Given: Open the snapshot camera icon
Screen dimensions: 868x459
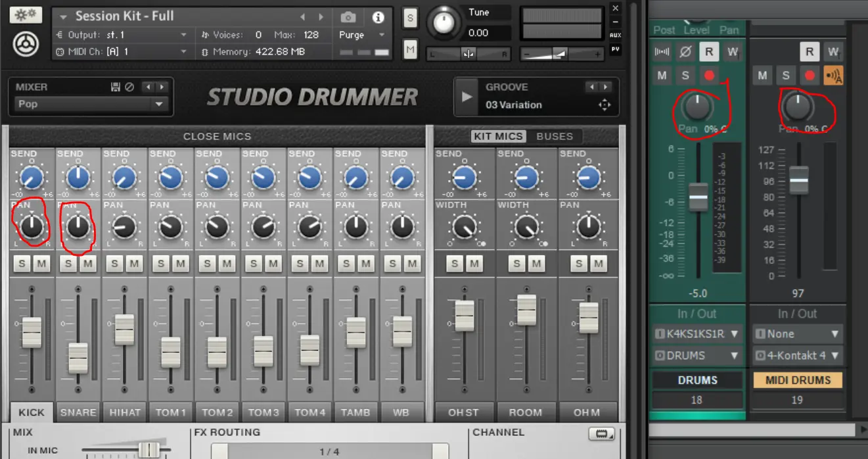Looking at the screenshot, I should 348,17.
